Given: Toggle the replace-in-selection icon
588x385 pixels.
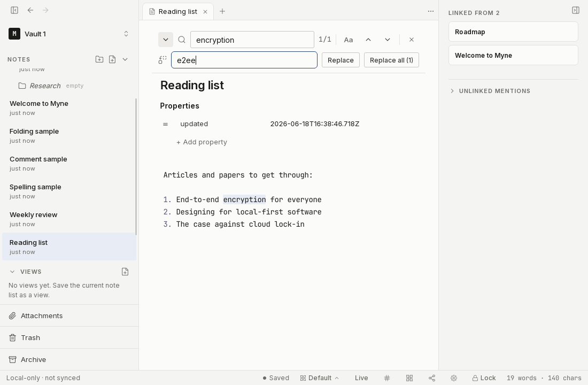Looking at the screenshot, I should point(163,60).
